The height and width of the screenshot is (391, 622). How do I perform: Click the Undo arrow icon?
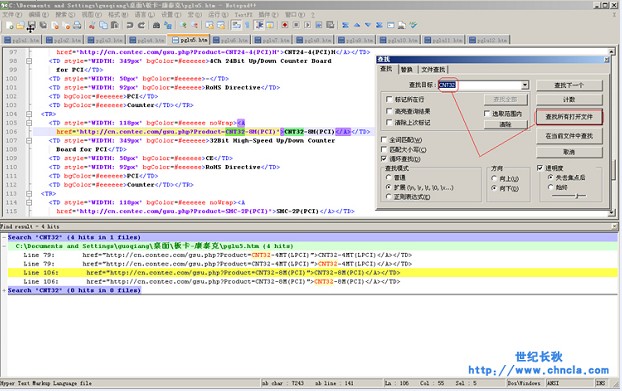(130, 25)
